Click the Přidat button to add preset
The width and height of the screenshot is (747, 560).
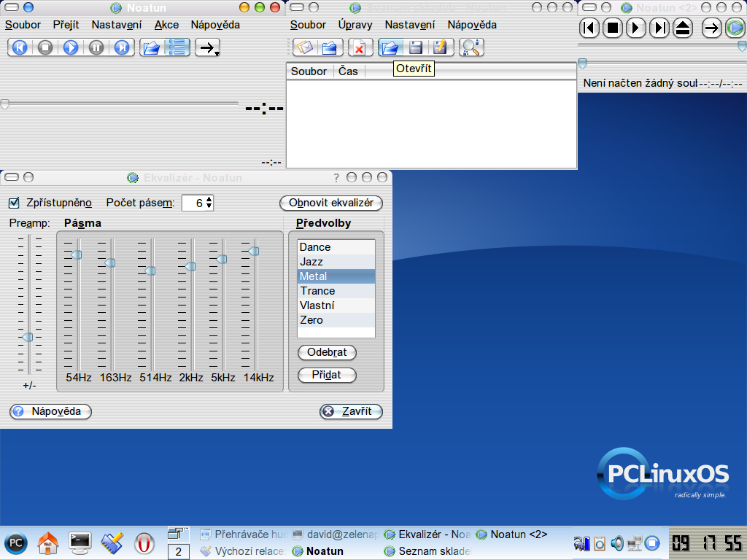pyautogui.click(x=327, y=376)
